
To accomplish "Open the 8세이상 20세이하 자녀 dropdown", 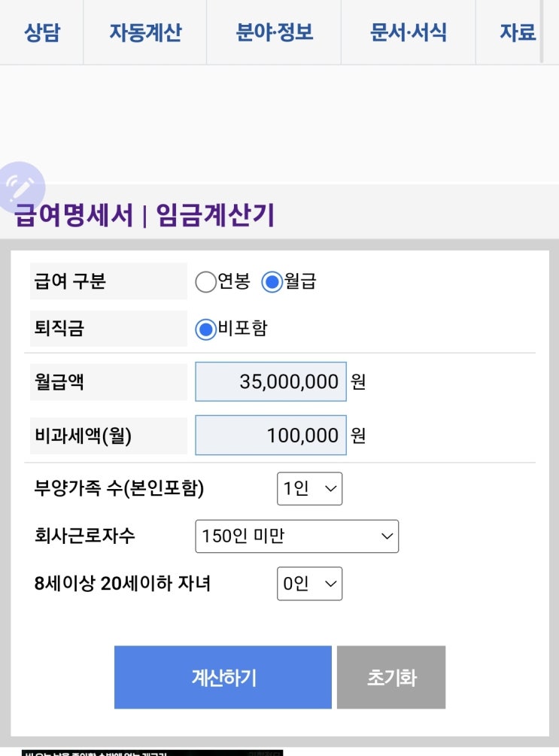I will [309, 584].
